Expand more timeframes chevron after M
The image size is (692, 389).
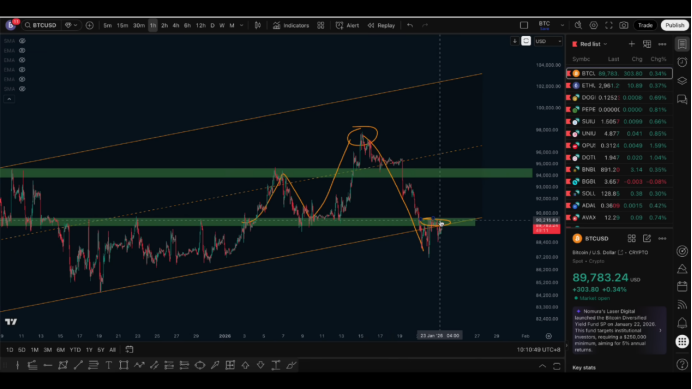coord(241,26)
